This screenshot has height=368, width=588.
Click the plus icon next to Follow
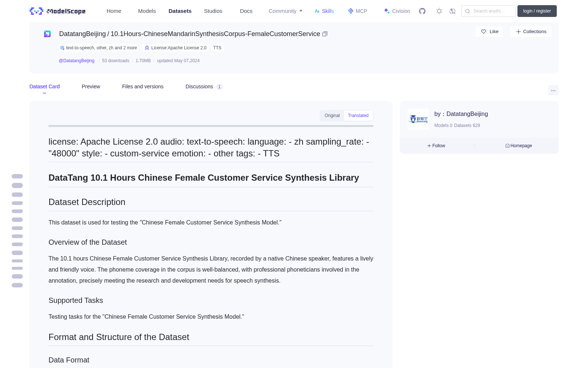point(429,146)
